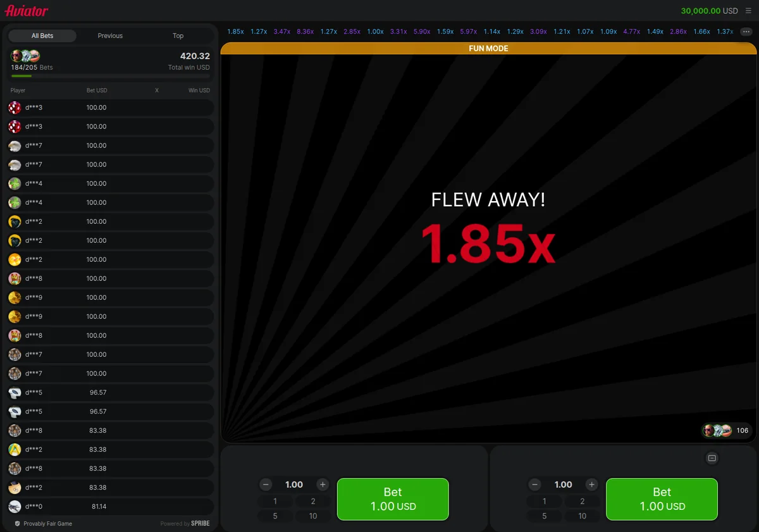The height and width of the screenshot is (532, 759).
Task: Remove the second bet panel with its minus icon
Action: (x=712, y=458)
